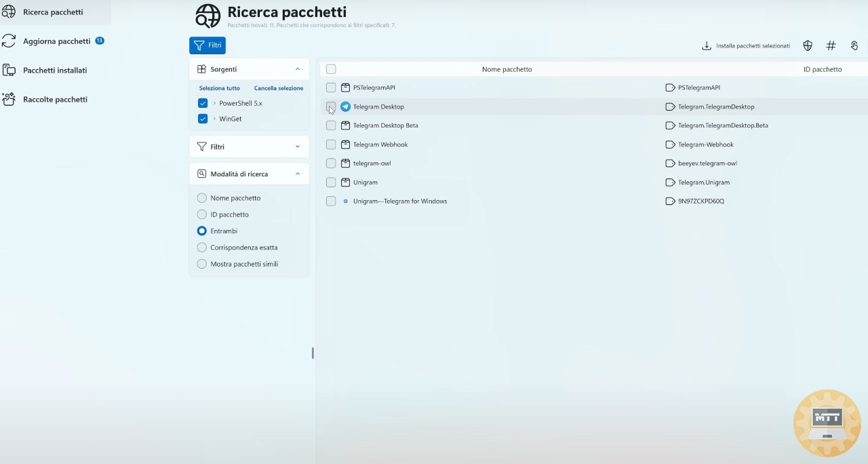The image size is (868, 464).
Task: Click the filter funnel icon in Filtri section
Action: pos(201,147)
